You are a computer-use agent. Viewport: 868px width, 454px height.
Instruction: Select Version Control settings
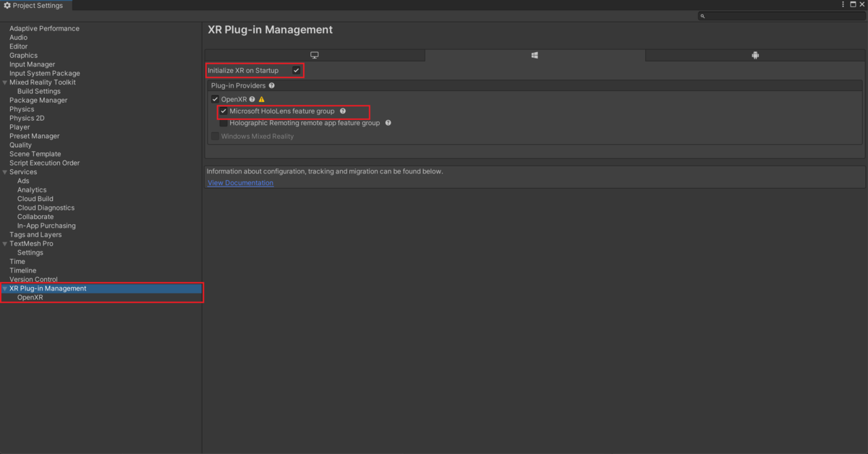(x=33, y=280)
